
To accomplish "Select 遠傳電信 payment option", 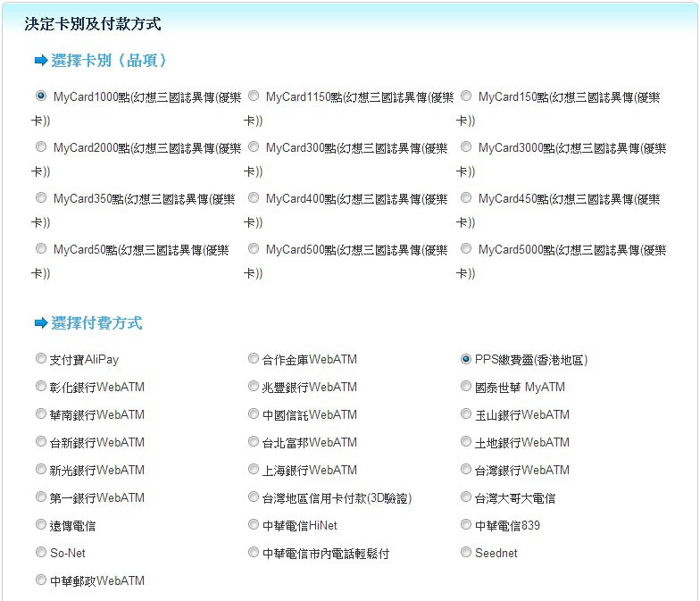I will point(41,525).
